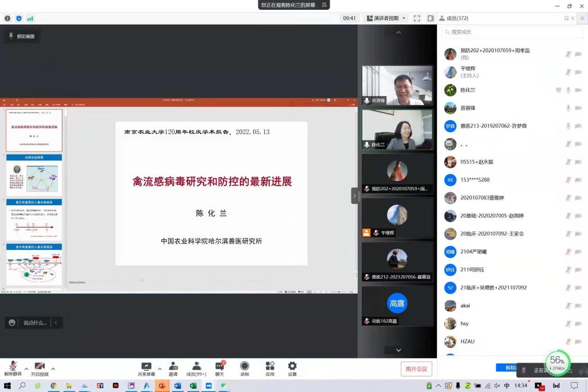Unmute microphone with 解除静音 button
Viewport: 588px width, 392px height.
(x=13, y=368)
